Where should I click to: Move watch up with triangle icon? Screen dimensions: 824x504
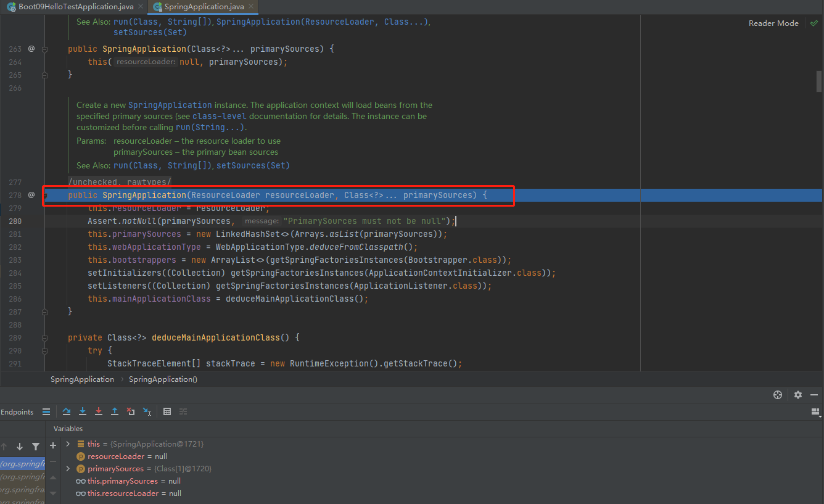click(53, 477)
